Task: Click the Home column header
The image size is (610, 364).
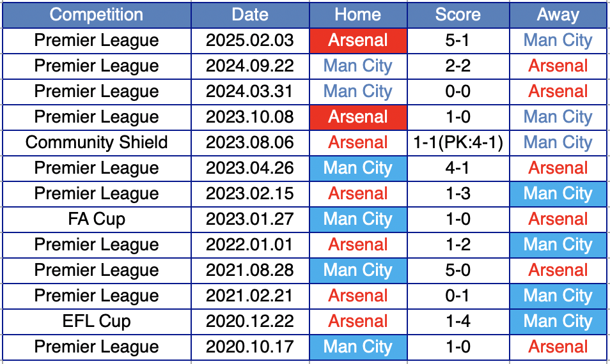Action: coord(358,15)
